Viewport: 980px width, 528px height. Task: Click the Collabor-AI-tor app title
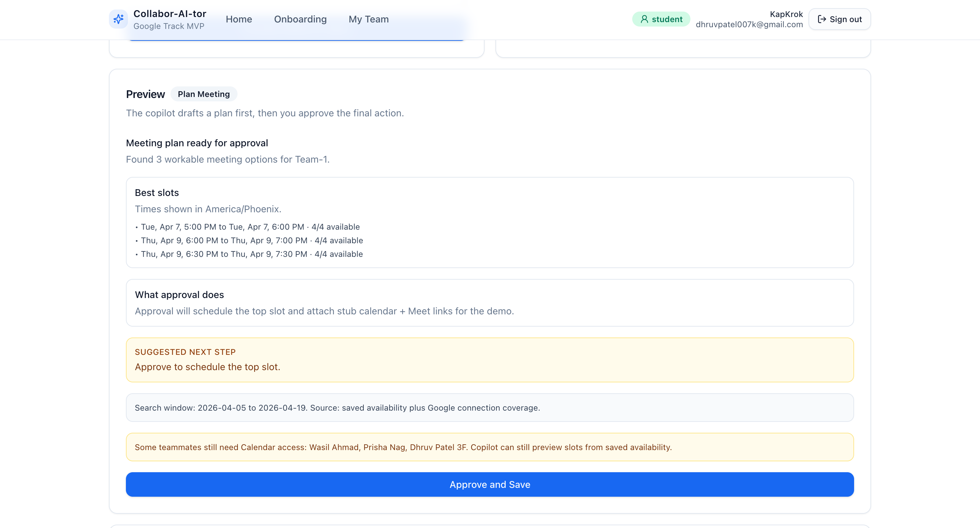170,14
